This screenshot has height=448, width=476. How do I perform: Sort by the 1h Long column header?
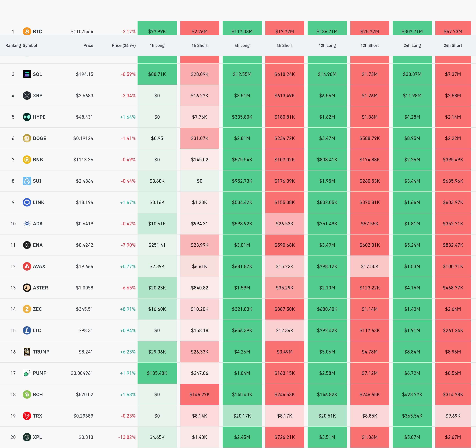tap(157, 45)
